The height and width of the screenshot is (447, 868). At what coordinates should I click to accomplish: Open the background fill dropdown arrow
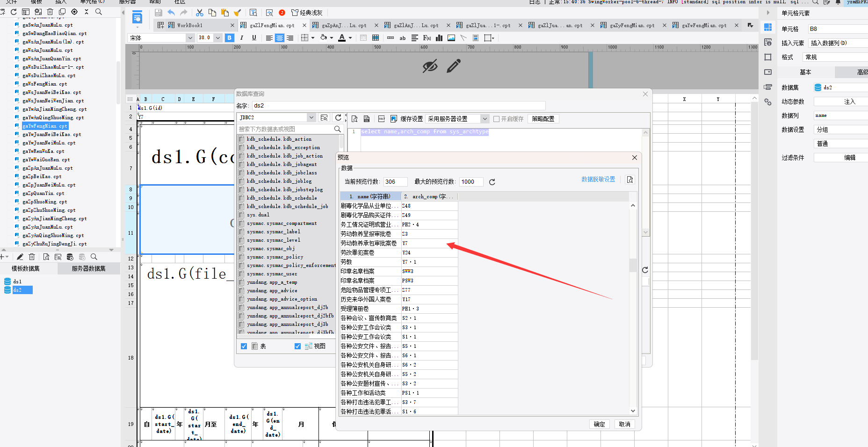click(x=332, y=38)
